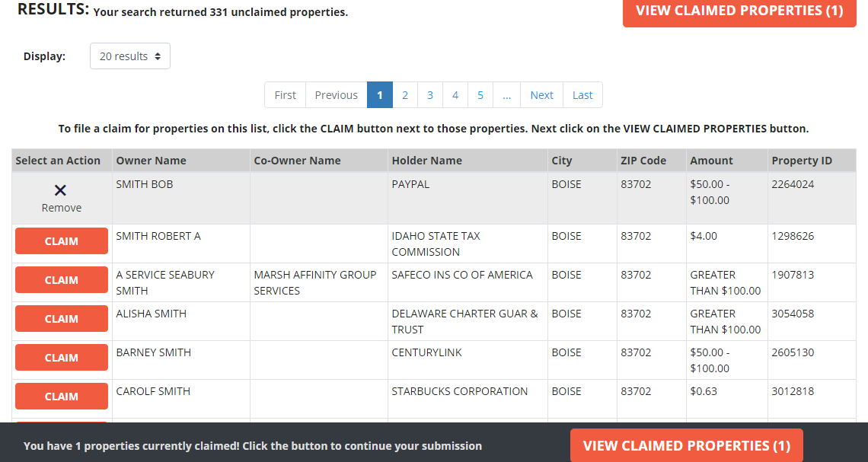Click Previous in the pagination bar
Image resolution: width=868 pixels, height=462 pixels.
(336, 94)
